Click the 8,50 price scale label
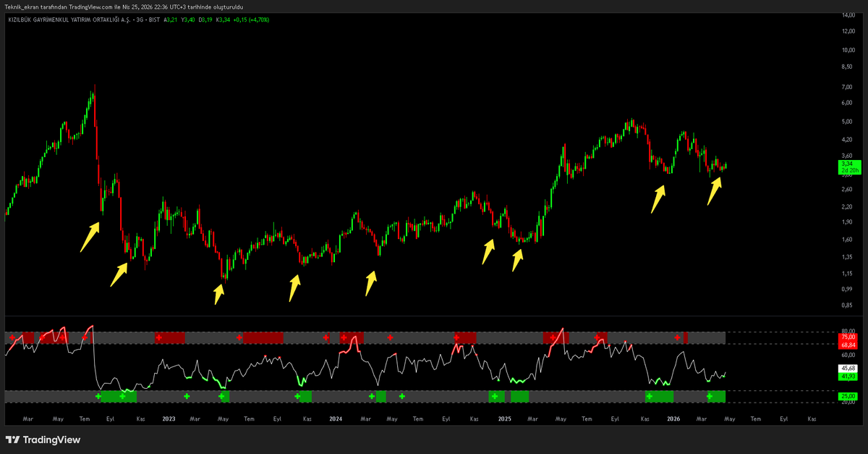 [847, 67]
